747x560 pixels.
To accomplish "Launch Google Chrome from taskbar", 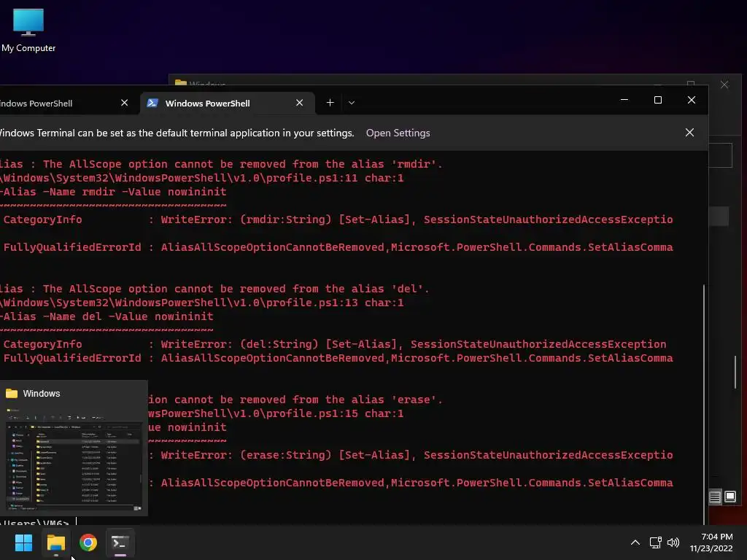I will (88, 542).
